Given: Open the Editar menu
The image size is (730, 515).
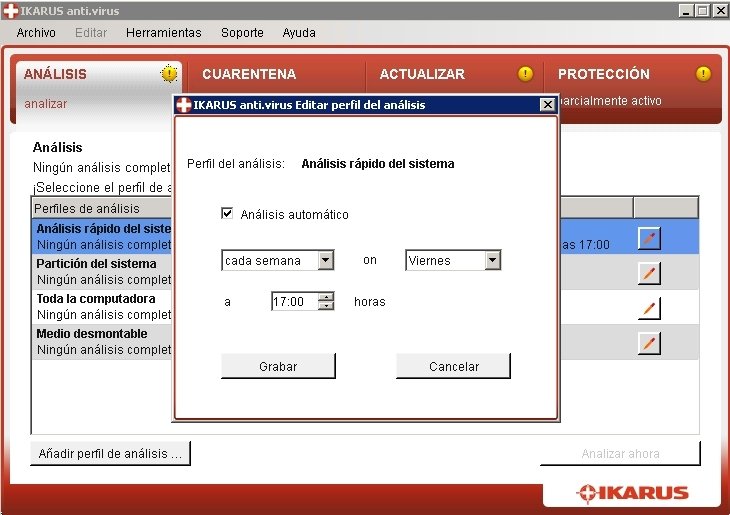Looking at the screenshot, I should point(91,33).
